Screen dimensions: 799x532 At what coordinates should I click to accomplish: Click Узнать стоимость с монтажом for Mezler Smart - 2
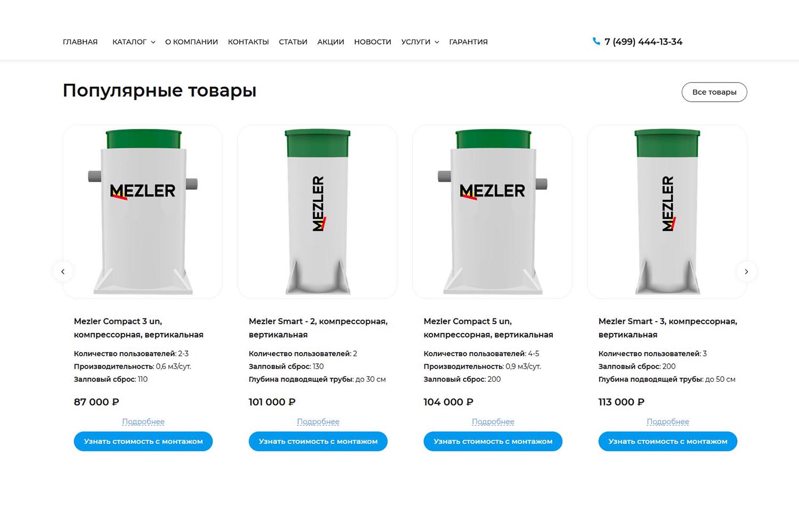click(318, 441)
